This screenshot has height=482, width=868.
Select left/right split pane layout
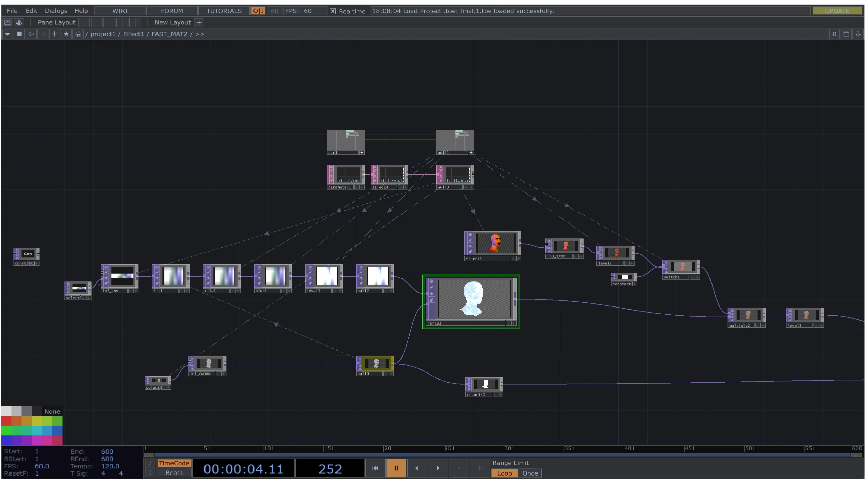[97, 22]
